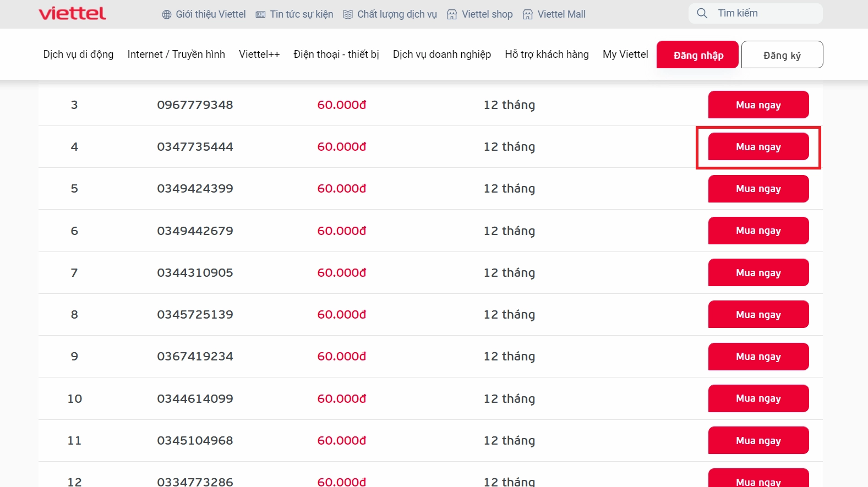Open My Viettel menu
The width and height of the screenshot is (868, 487).
point(625,54)
